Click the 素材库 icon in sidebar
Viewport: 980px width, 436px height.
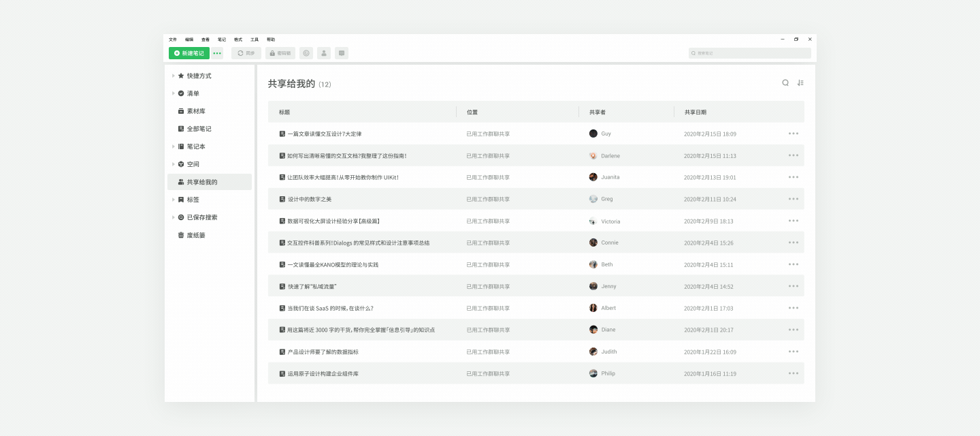tap(181, 111)
